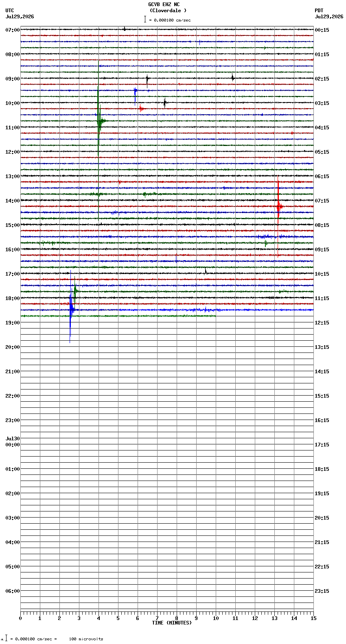
Task: Click the 23:15 PDT time label
Action: tap(322, 591)
